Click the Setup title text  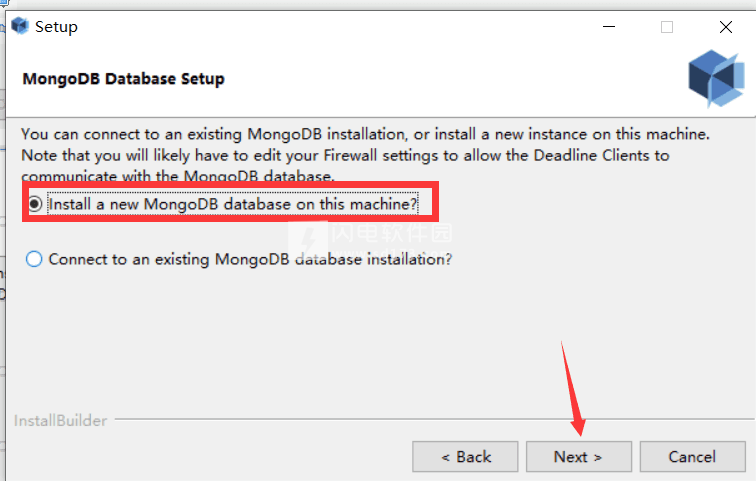56,27
